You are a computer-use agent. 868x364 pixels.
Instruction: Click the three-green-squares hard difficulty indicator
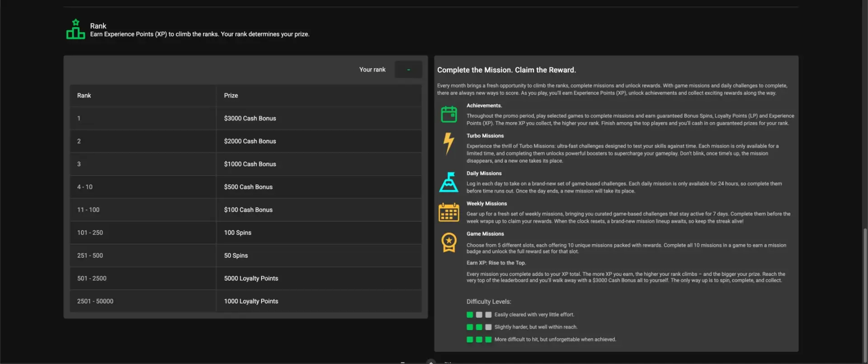479,340
